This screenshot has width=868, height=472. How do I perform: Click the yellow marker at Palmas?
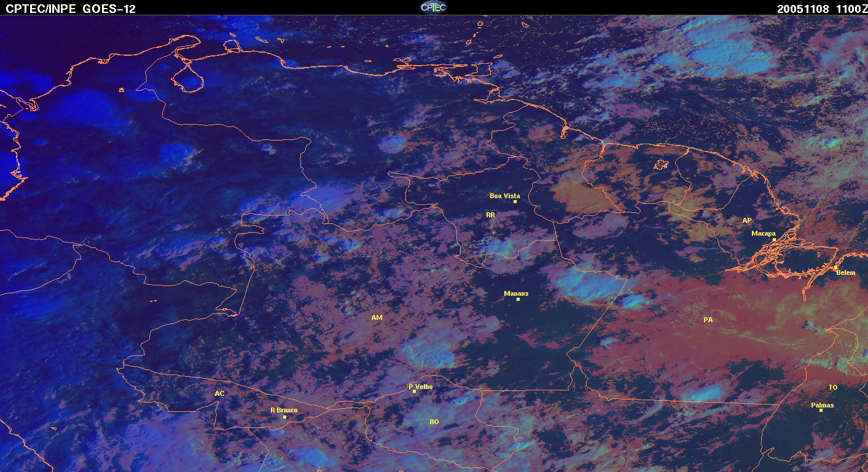click(x=821, y=410)
